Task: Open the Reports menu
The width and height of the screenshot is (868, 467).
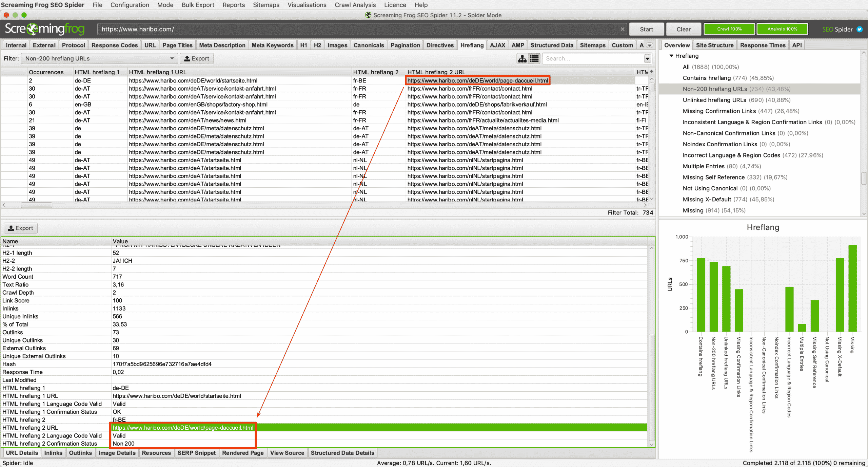Action: point(234,5)
